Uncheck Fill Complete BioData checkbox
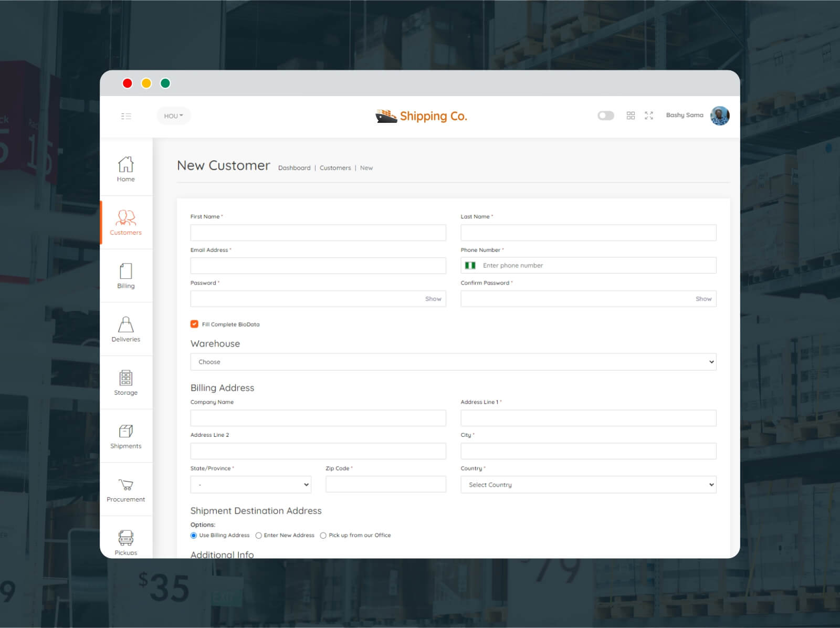840x628 pixels. [x=194, y=324]
